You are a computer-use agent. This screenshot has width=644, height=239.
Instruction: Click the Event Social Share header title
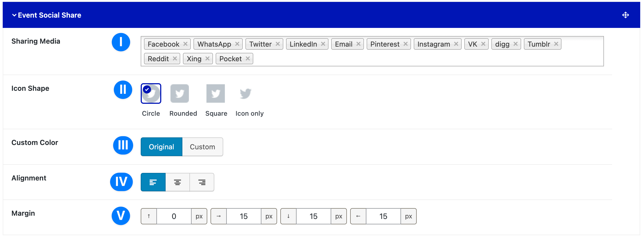50,15
